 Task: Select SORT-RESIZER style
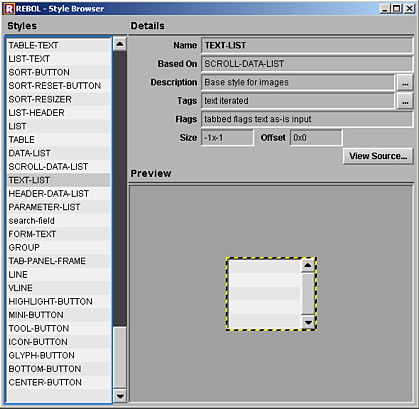(x=59, y=99)
